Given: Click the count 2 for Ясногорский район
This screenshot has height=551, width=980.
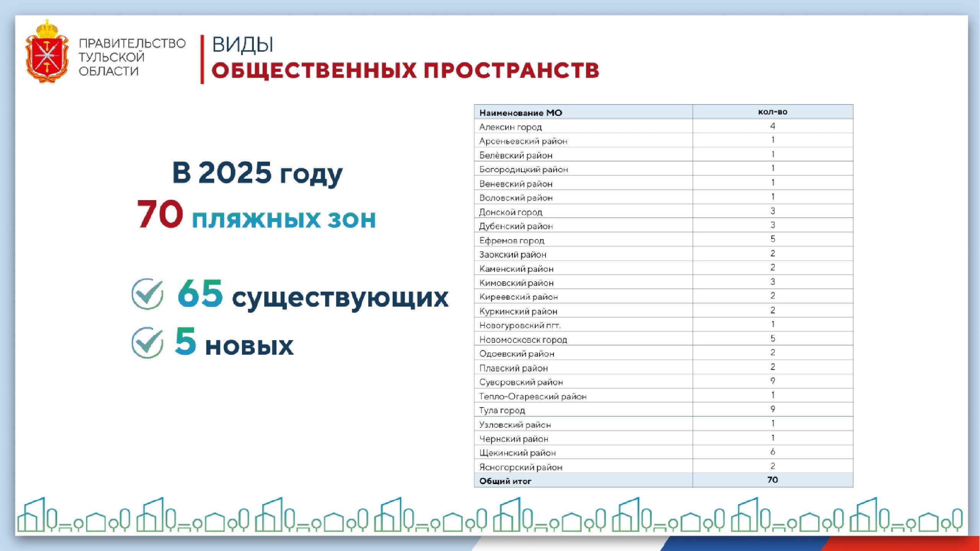Looking at the screenshot, I should pos(773,466).
